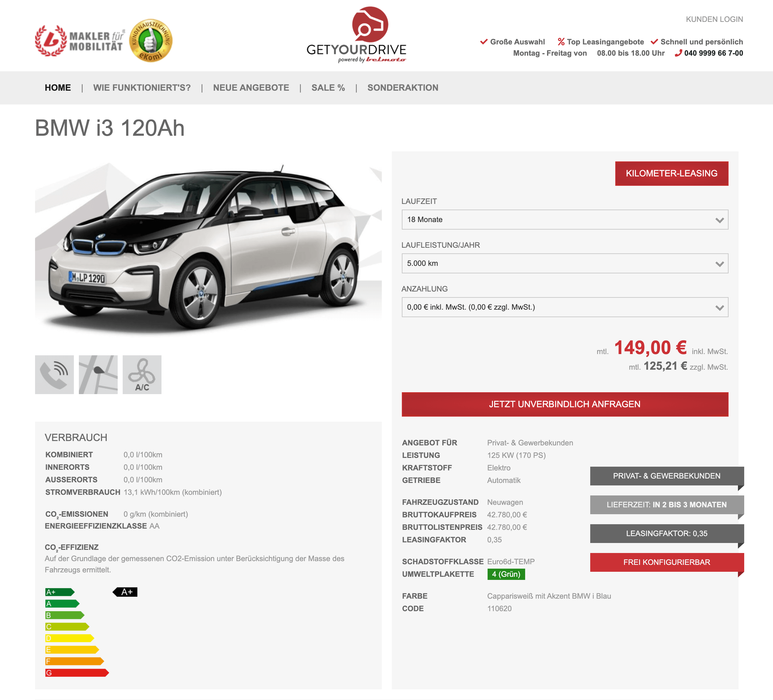Click the phone number 040 9999 66 7-00
The image size is (773, 700).
pyautogui.click(x=714, y=53)
